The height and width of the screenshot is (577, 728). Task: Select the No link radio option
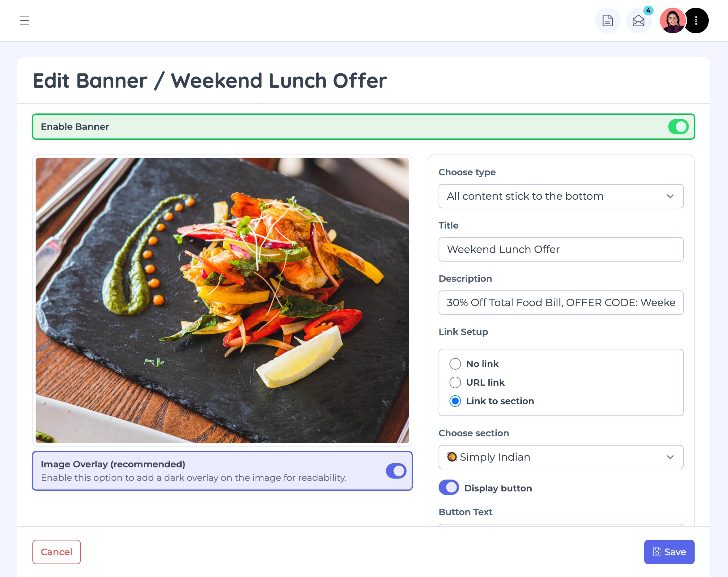[455, 364]
